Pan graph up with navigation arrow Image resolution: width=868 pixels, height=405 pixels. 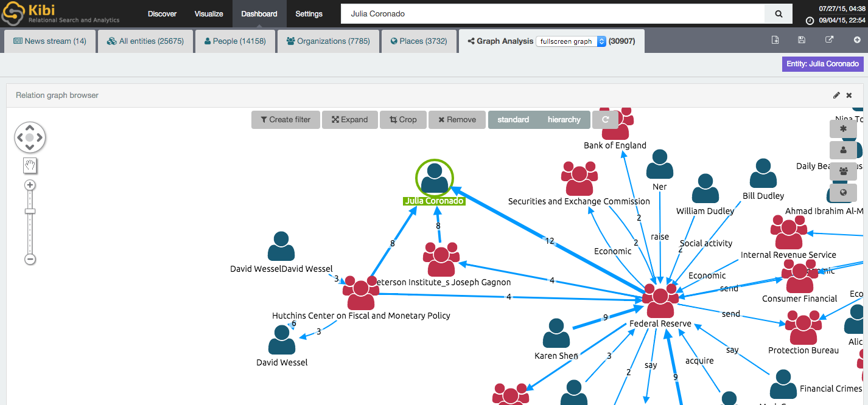30,128
